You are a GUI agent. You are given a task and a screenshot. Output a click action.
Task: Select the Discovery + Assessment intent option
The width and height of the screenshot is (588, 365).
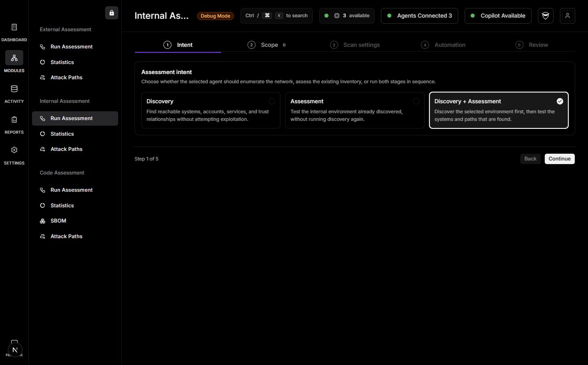499,110
